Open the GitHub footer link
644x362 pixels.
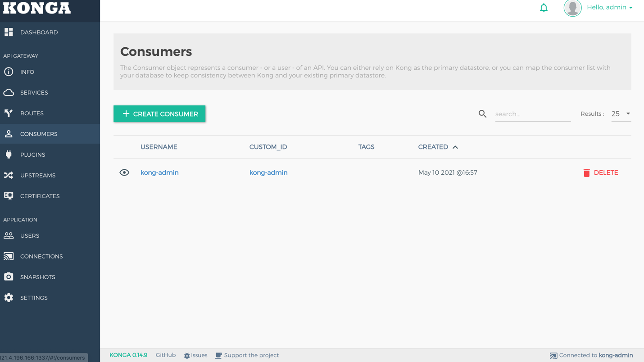[x=166, y=355]
